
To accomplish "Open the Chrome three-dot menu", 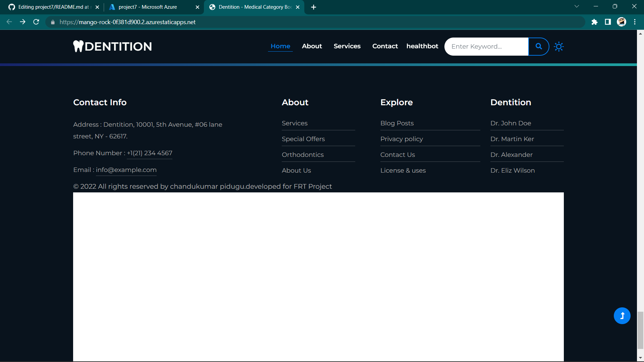I will point(635,22).
